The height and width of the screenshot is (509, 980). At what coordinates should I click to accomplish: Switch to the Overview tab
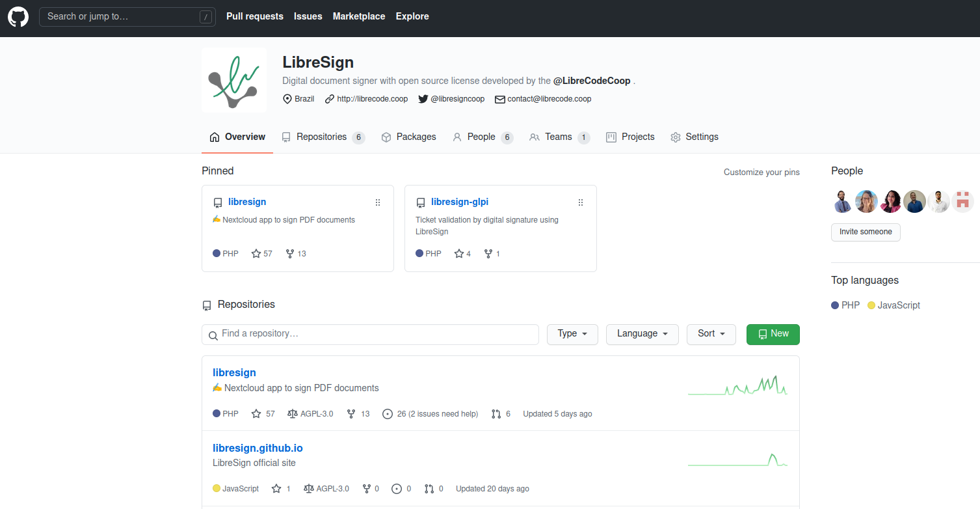click(x=237, y=137)
